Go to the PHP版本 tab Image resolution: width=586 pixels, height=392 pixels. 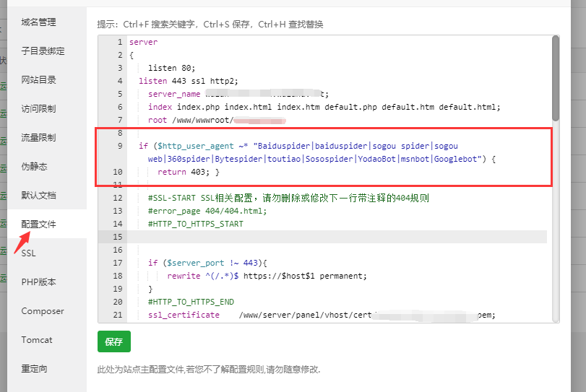coord(38,282)
